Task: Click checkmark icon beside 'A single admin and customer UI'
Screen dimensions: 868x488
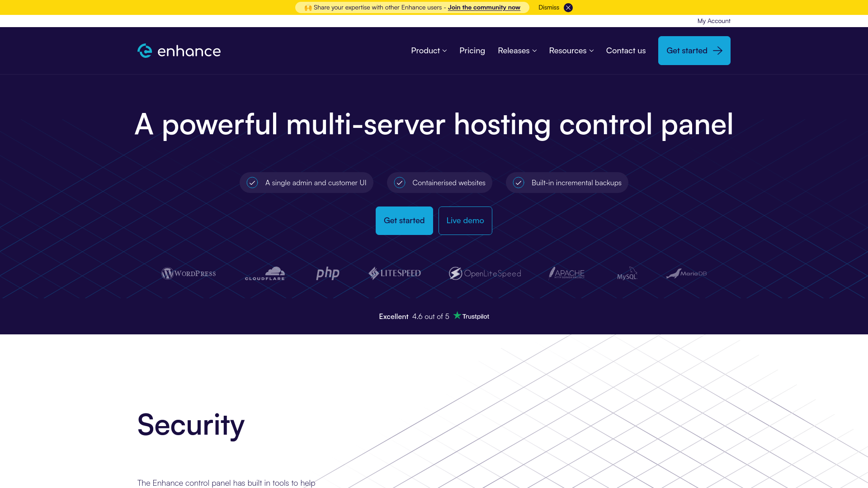Action: [252, 183]
